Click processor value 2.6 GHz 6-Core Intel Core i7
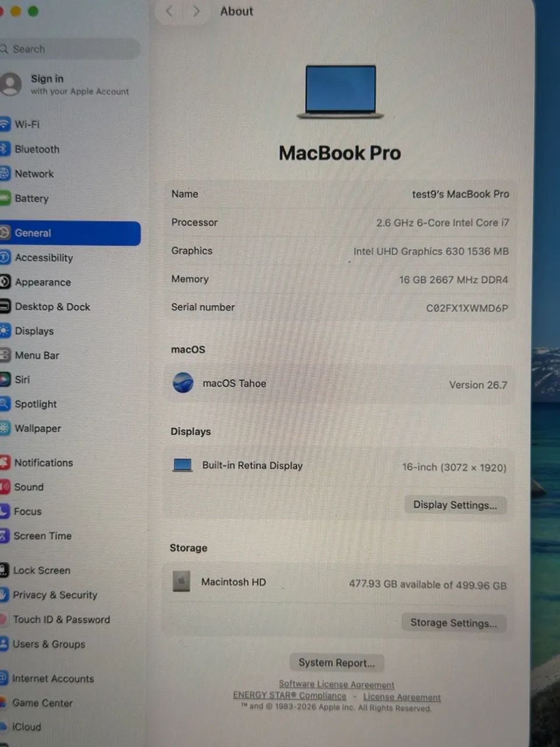Screen dimensions: 560x747 point(443,222)
